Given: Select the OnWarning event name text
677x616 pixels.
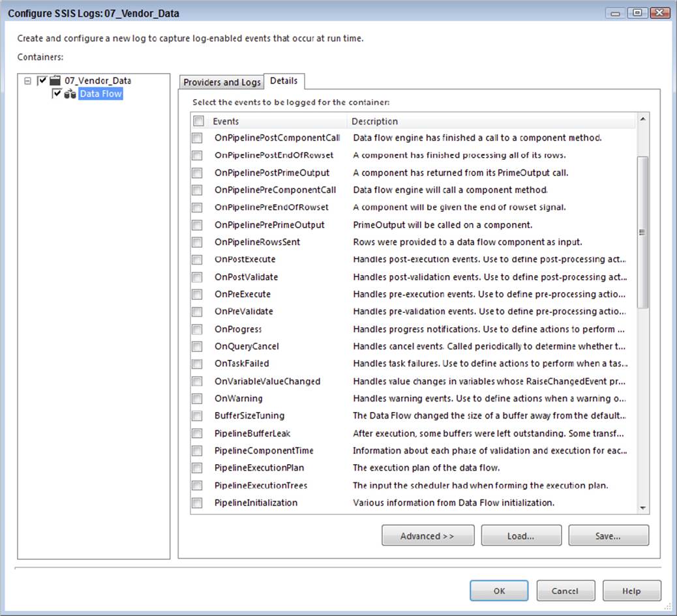Looking at the screenshot, I should coord(238,398).
